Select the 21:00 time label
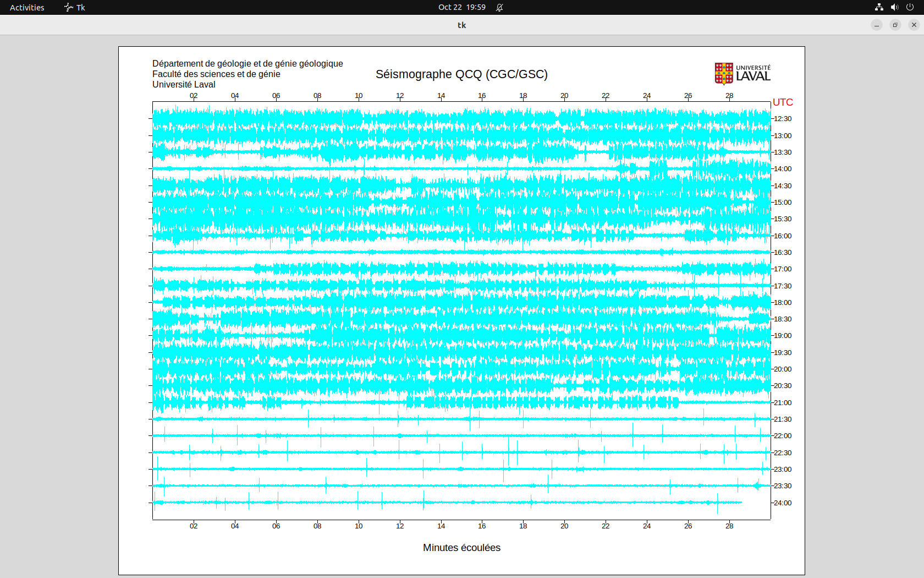Image resolution: width=924 pixels, height=578 pixels. (783, 403)
